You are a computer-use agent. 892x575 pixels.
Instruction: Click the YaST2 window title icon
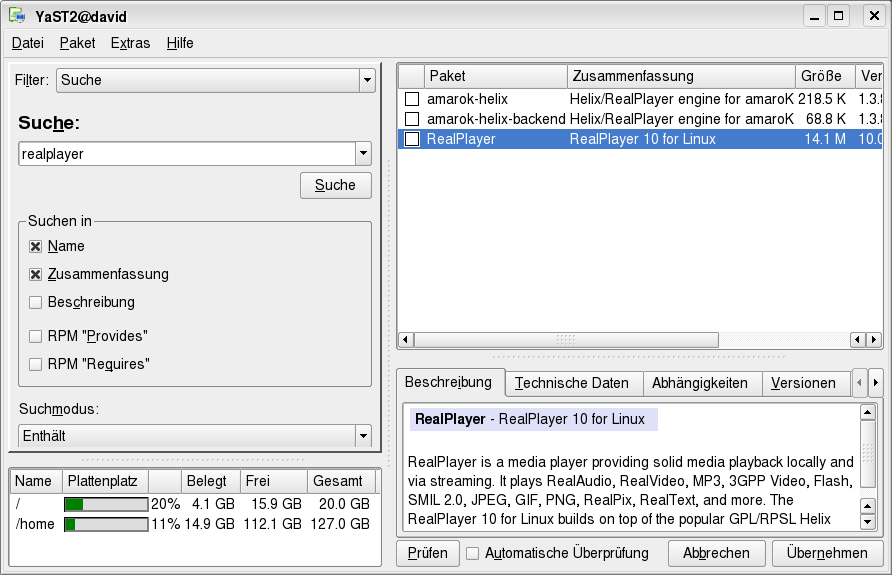point(17,16)
